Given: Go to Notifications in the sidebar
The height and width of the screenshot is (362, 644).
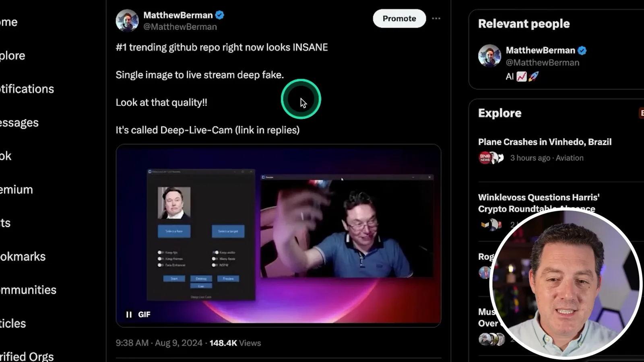Looking at the screenshot, I should [x=27, y=89].
